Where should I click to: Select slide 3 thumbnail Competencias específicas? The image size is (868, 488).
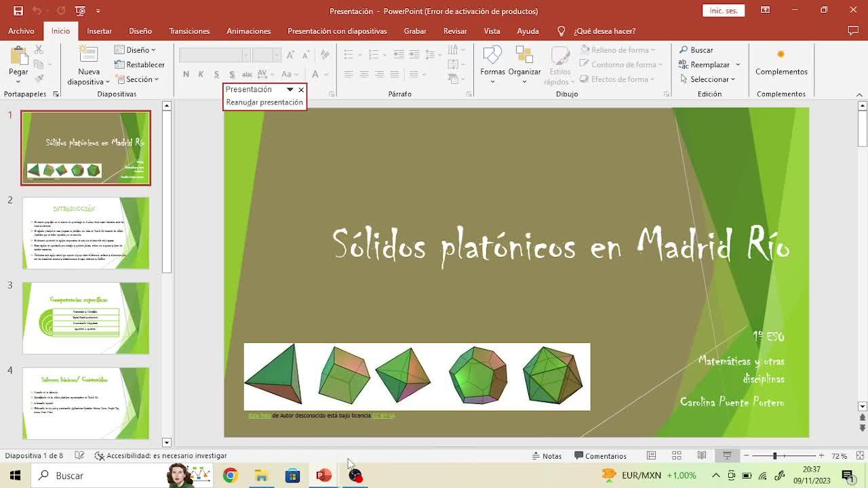tap(85, 318)
